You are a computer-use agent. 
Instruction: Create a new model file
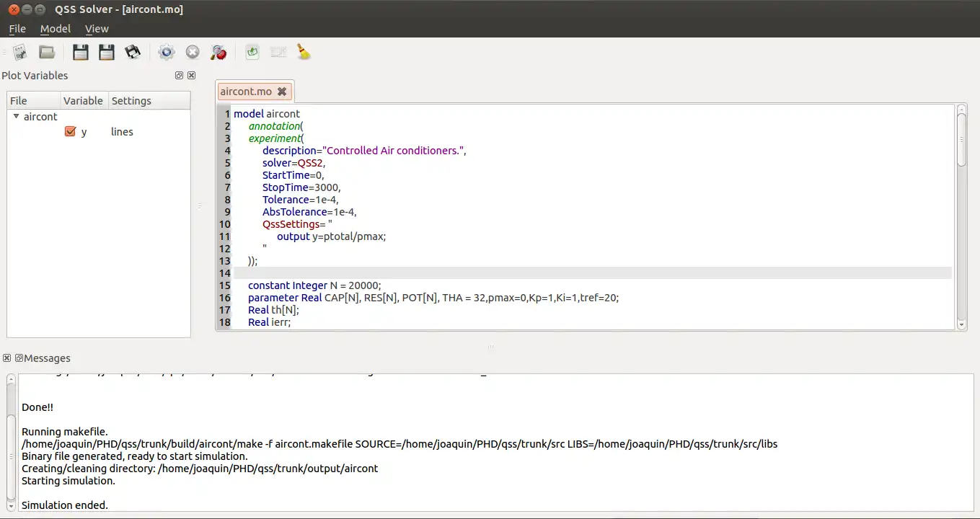(x=20, y=52)
